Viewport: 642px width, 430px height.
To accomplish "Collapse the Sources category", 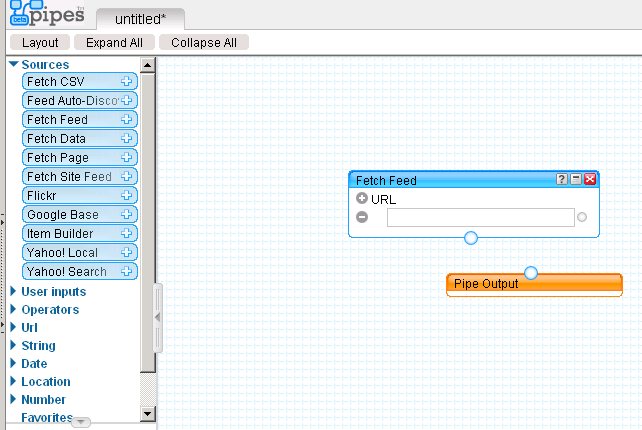I will 14,65.
